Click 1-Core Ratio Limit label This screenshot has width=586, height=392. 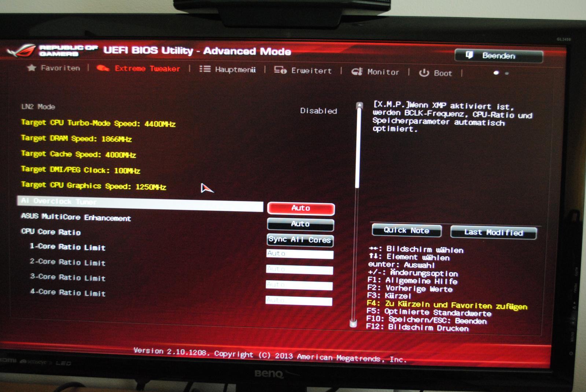68,247
